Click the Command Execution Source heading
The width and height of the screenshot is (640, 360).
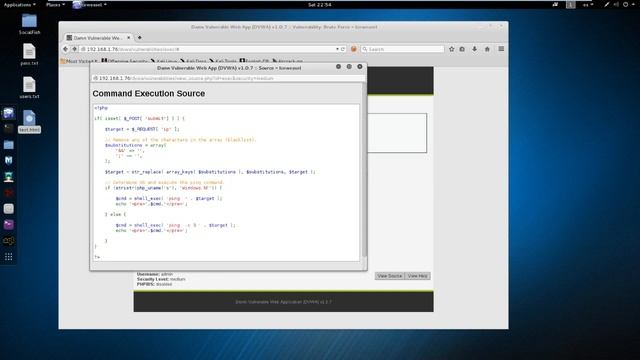[149, 93]
